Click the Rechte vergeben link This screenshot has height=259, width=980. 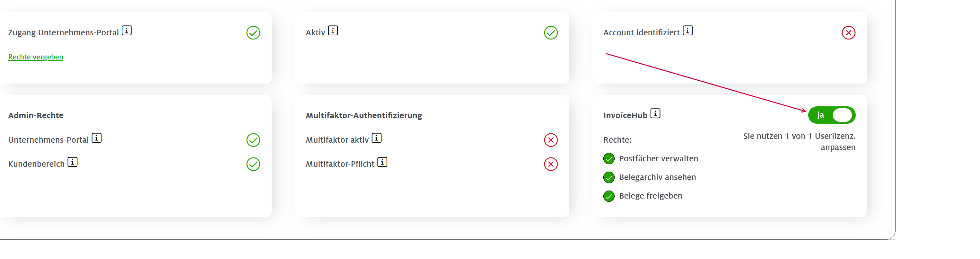pyautogui.click(x=36, y=57)
